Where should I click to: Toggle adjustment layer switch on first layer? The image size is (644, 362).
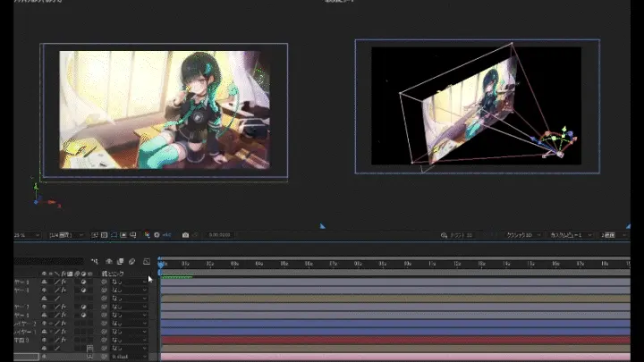click(x=82, y=282)
